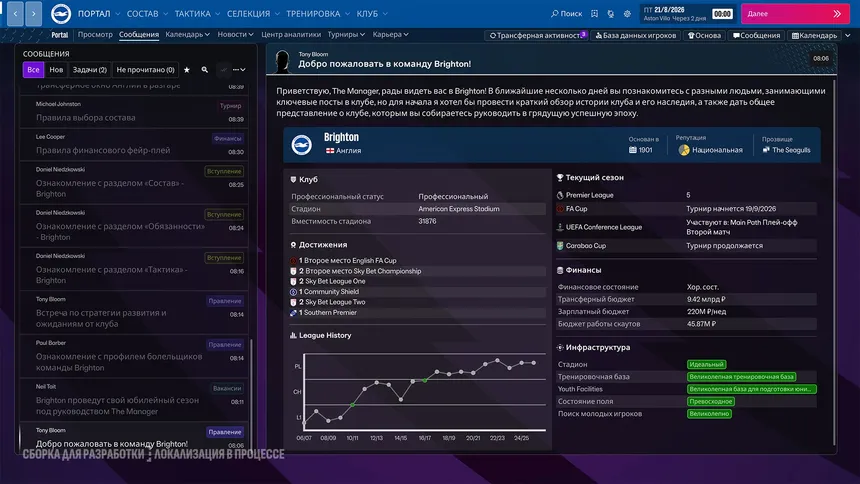Screen dimensions: 860x484
Task: Mark all as read with checkmark icon
Action: [x=223, y=70]
